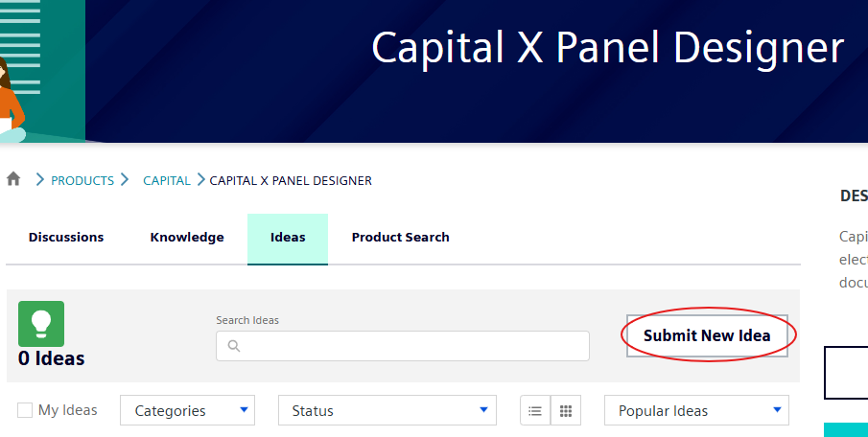Viewport: 868px width, 437px height.
Task: Switch to the Discussions tab
Action: coord(66,238)
